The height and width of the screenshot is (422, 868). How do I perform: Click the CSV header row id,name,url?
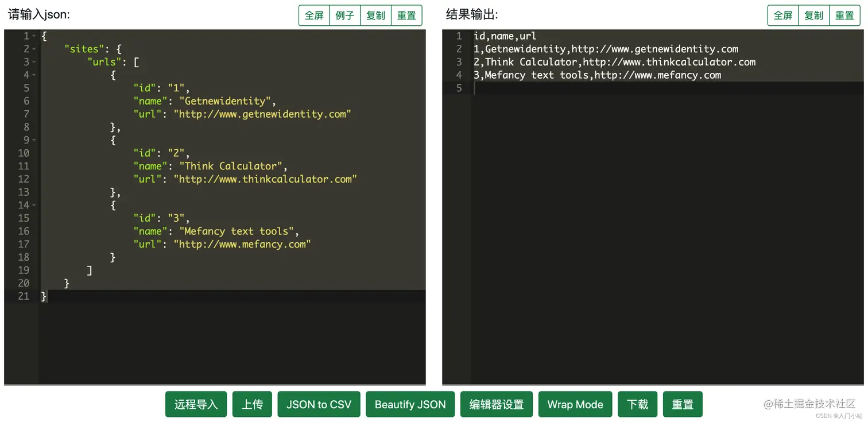505,36
